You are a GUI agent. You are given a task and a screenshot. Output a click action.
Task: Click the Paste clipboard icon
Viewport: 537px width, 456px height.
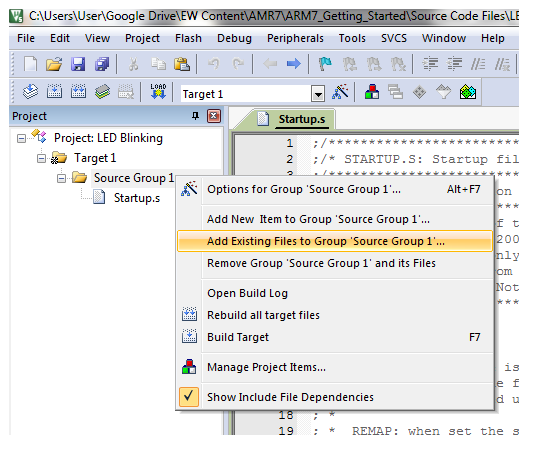point(182,64)
